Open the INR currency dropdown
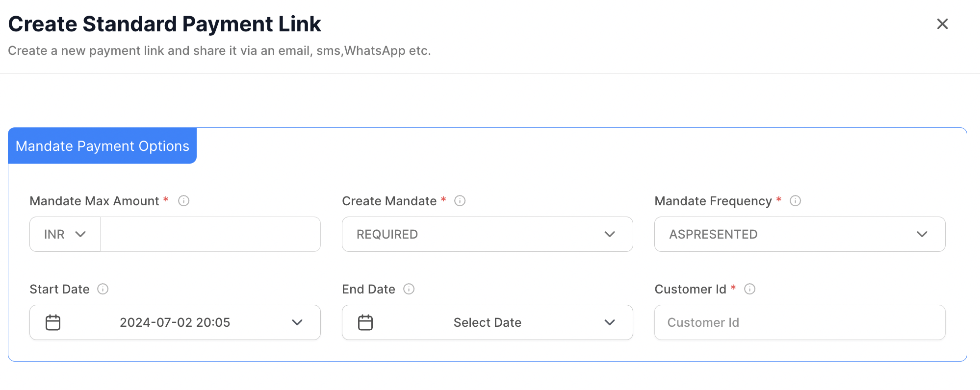 click(65, 234)
